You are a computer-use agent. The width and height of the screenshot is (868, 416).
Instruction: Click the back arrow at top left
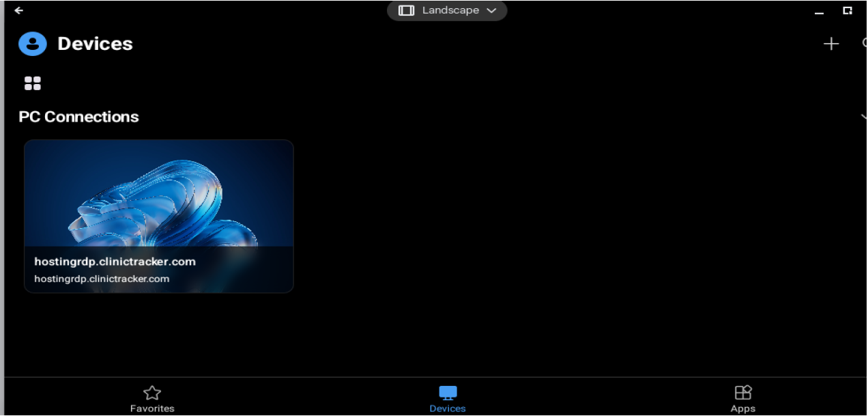[x=18, y=10]
